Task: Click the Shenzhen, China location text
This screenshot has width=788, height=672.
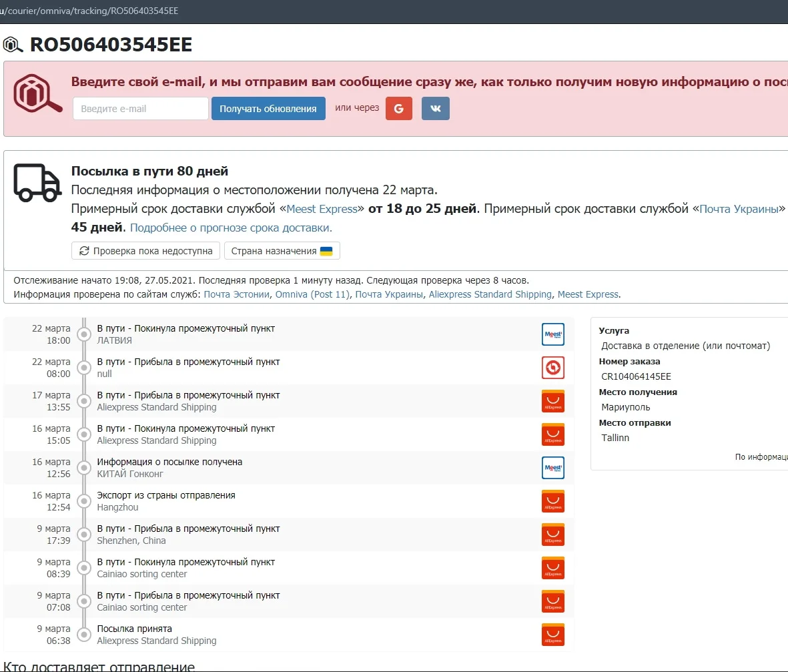Action: (x=131, y=541)
